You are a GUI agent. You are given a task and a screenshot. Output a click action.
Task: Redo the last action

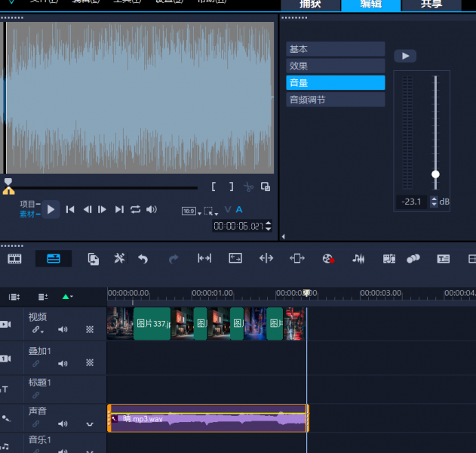tap(174, 259)
